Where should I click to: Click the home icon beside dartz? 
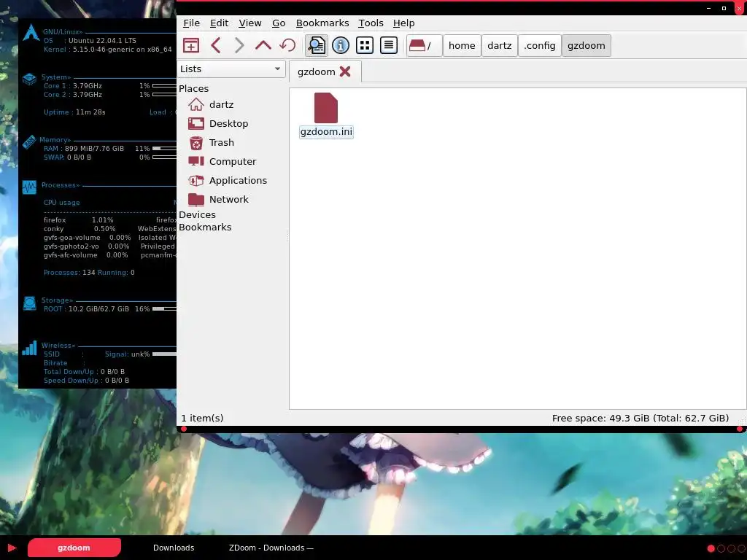point(196,104)
